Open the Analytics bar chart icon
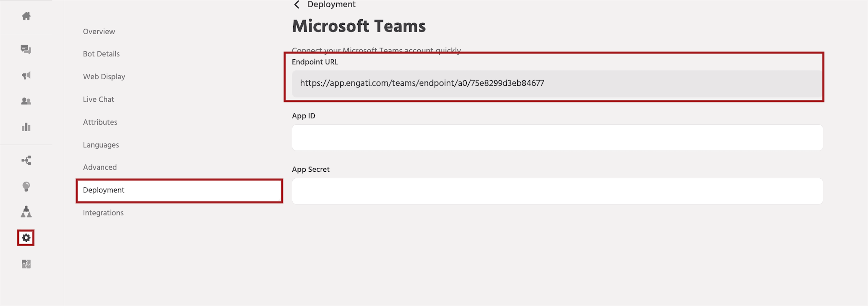This screenshot has height=306, width=868. 26,127
